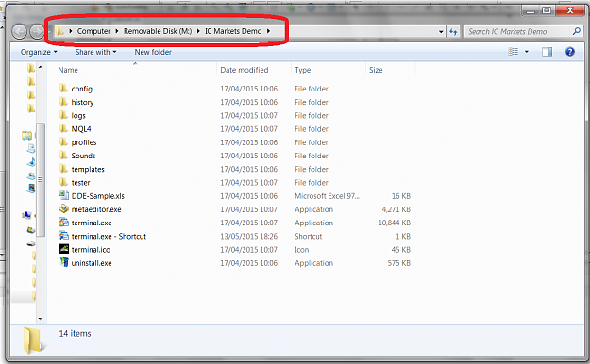590x364 pixels.
Task: Select the terminal.exe application icon
Action: click(63, 223)
